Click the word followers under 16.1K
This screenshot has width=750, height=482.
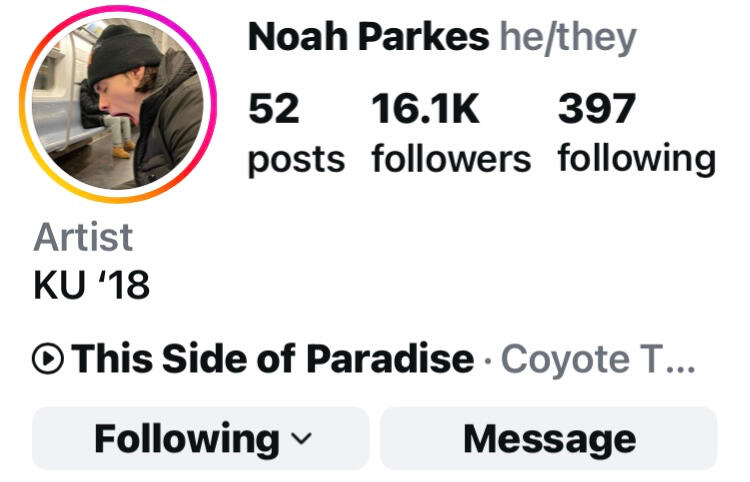pyautogui.click(x=451, y=159)
